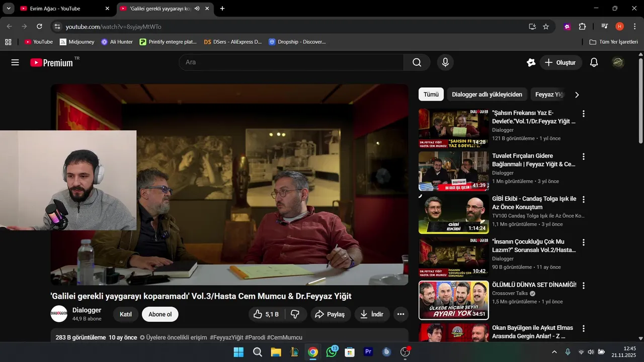The width and height of the screenshot is (644, 362).
Task: Open GİBİ Ekibi video thumbnail
Action: pos(453,214)
